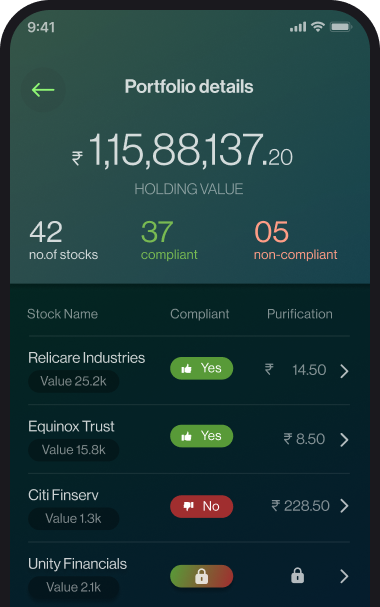Click the battery indicator icon
This screenshot has width=380, height=607.
coord(341,27)
